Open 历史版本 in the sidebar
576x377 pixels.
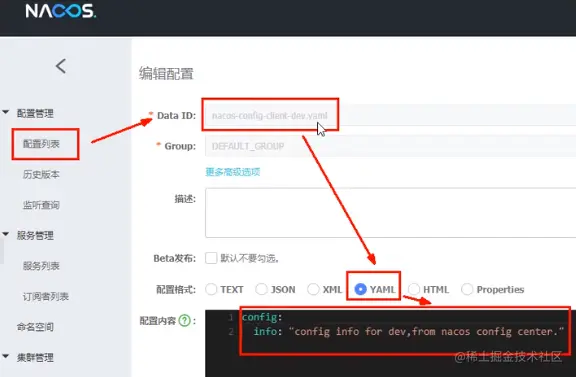41,175
